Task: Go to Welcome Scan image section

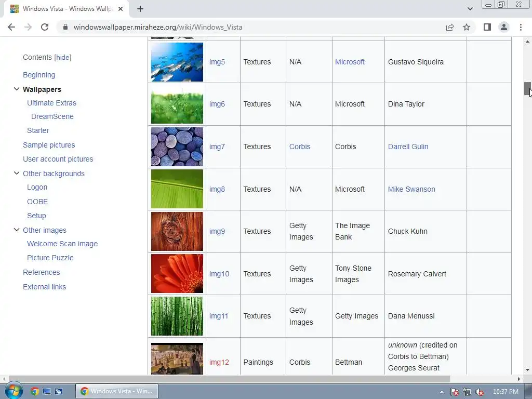Action: tap(62, 244)
